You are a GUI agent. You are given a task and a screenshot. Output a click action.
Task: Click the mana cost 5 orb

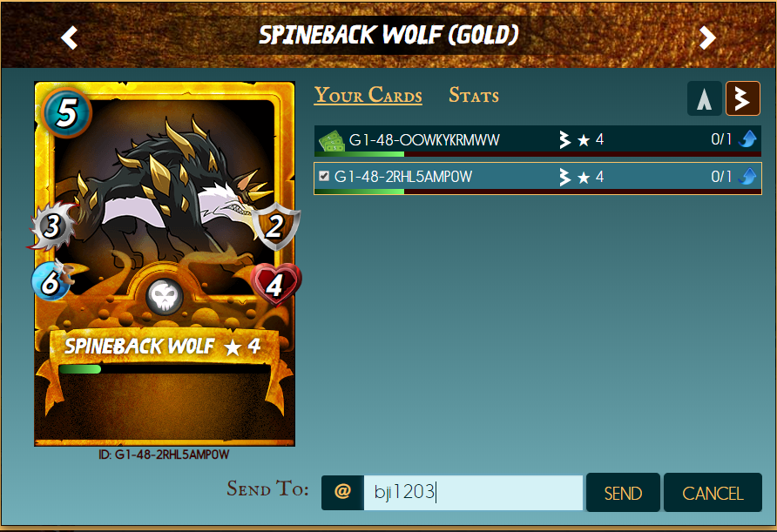[67, 112]
